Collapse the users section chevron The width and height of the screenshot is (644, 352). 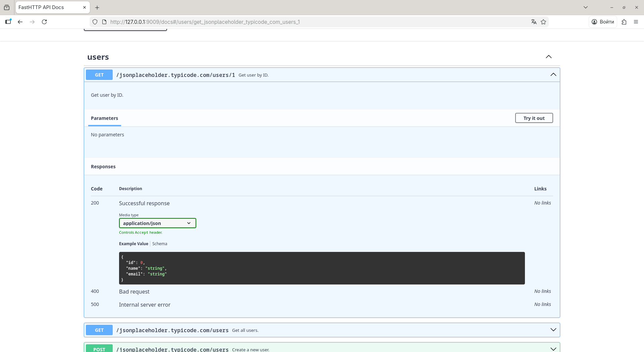point(549,57)
